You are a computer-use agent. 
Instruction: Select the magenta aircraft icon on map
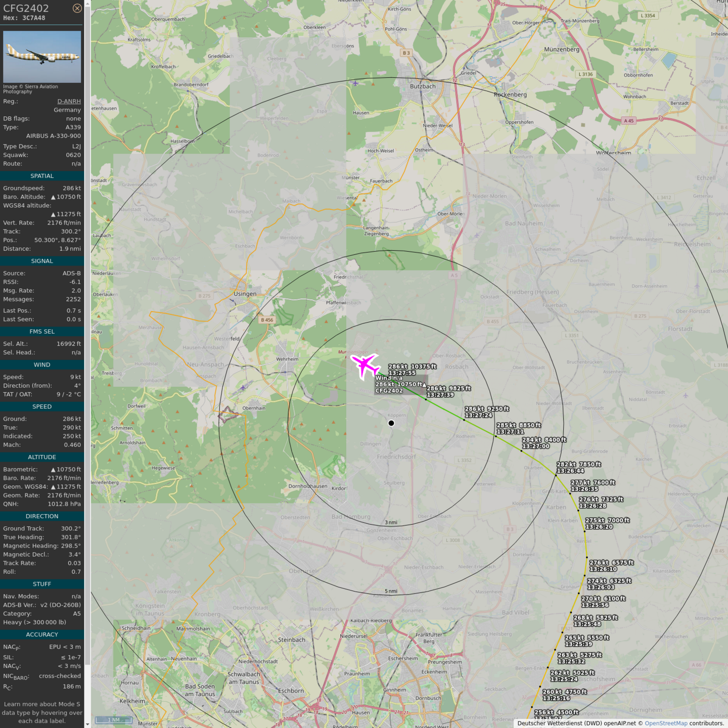365,365
